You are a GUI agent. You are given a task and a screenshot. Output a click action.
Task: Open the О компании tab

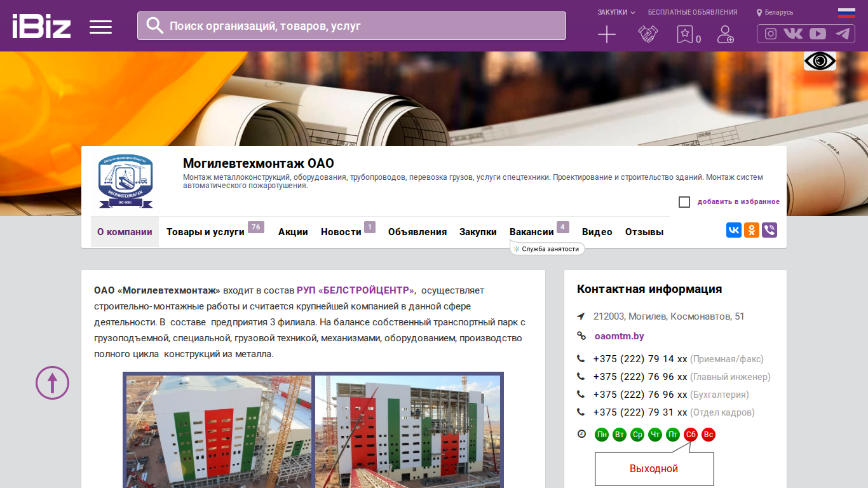point(125,232)
